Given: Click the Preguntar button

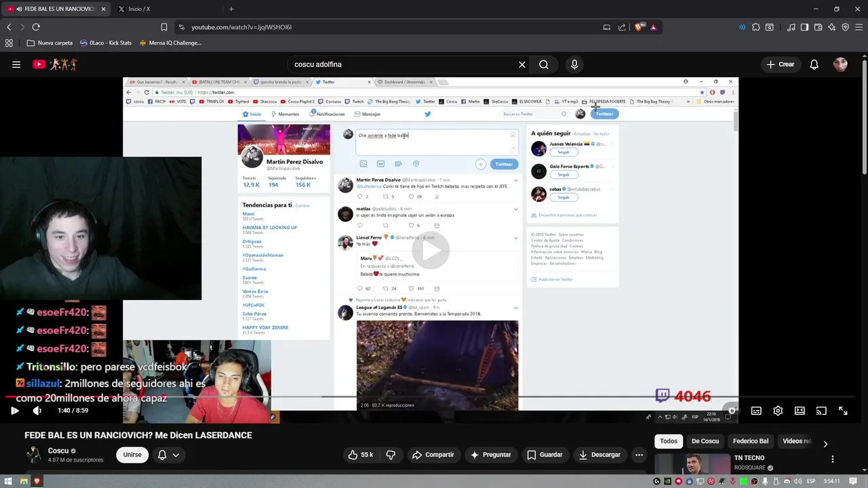Looking at the screenshot, I should (x=490, y=455).
